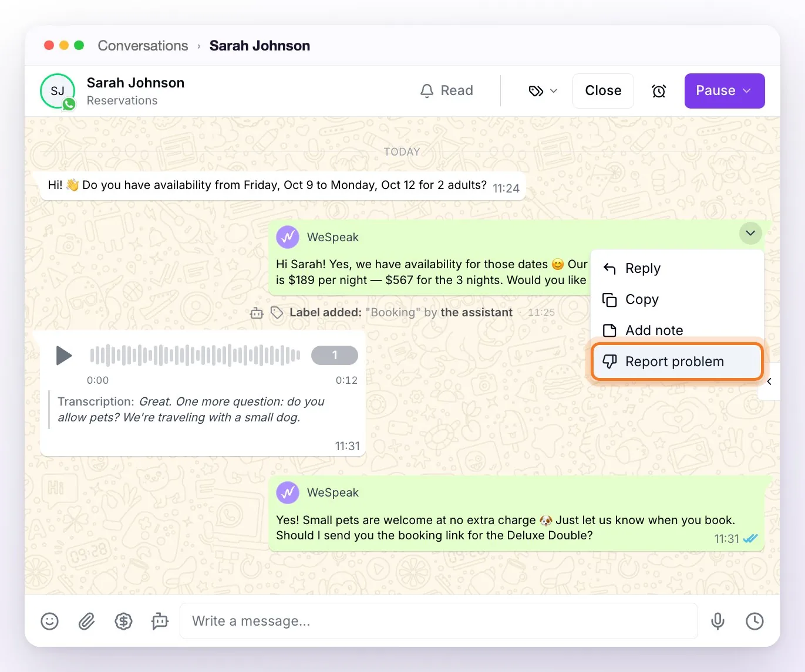Mark the conversation as Read
This screenshot has width=805, height=672.
(446, 90)
